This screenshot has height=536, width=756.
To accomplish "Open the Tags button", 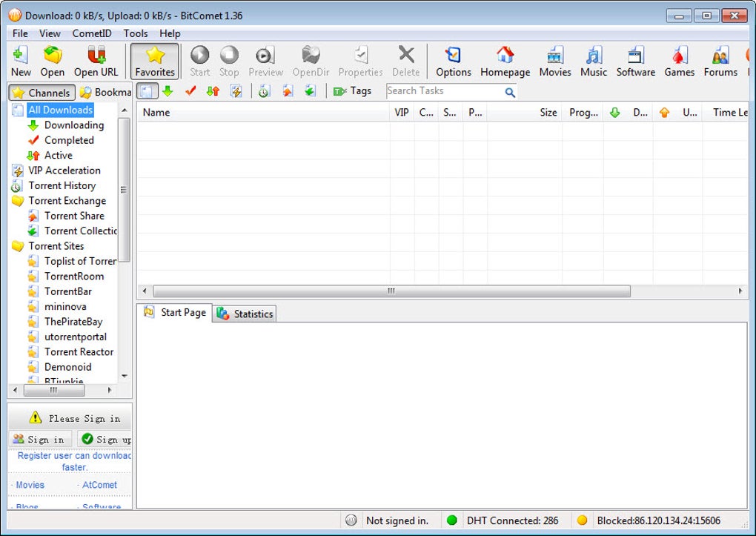I will [353, 91].
